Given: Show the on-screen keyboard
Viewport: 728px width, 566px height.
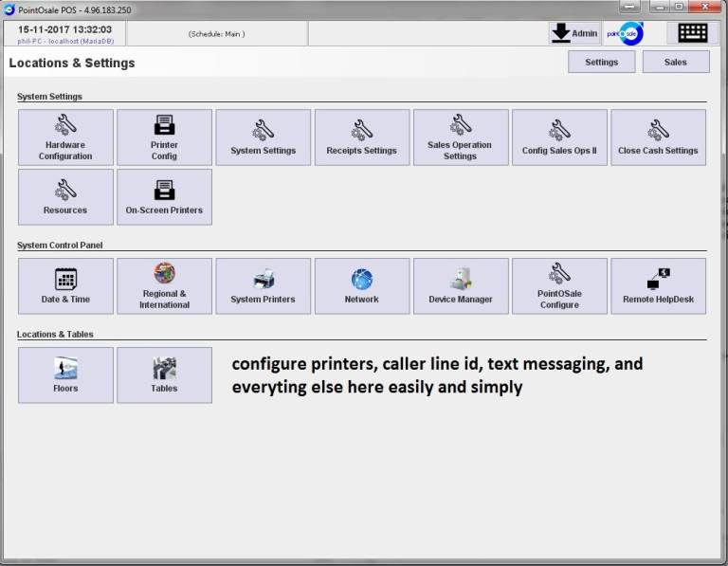Looking at the screenshot, I should 692,33.
